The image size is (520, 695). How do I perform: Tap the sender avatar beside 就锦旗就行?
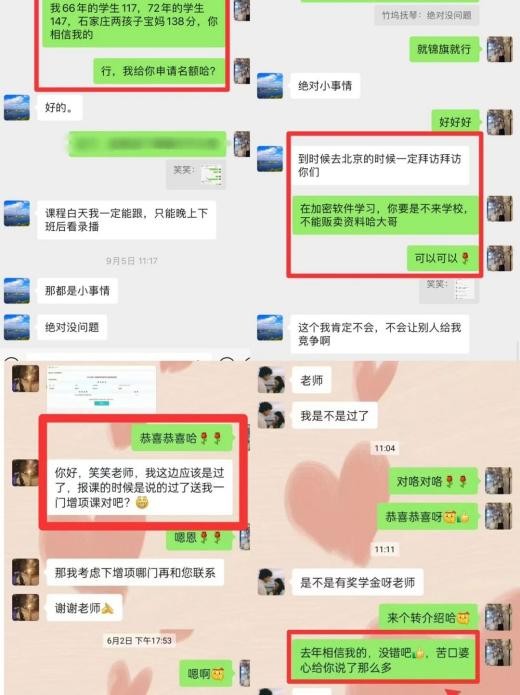[500, 49]
